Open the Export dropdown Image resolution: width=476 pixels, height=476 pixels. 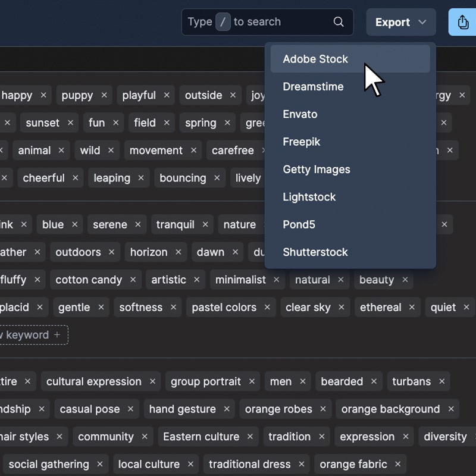pyautogui.click(x=401, y=22)
